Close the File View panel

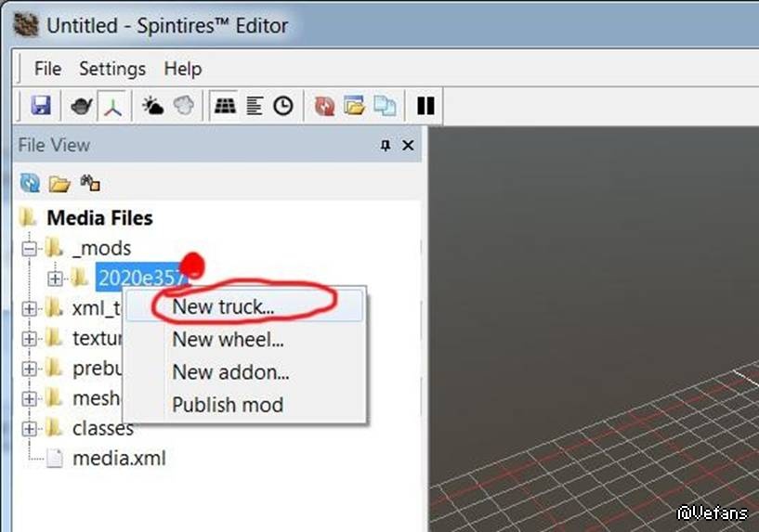[x=408, y=145]
